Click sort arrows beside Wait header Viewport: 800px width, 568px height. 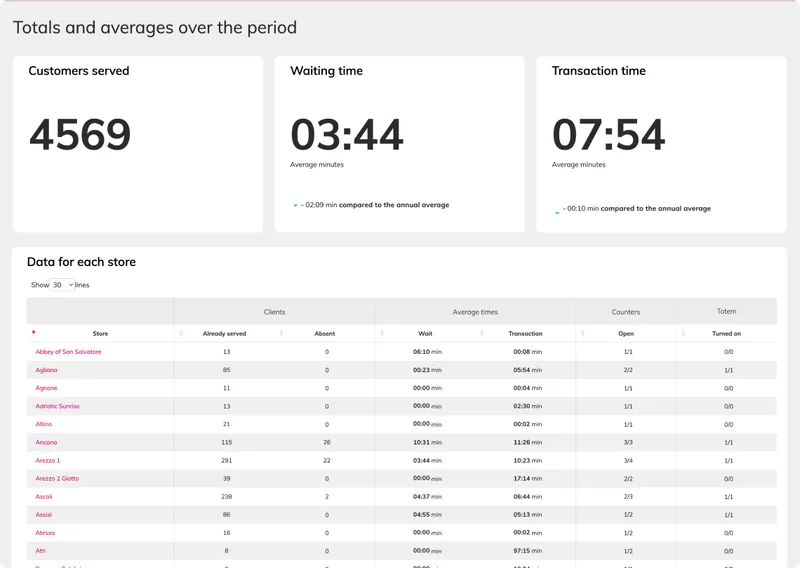382,333
